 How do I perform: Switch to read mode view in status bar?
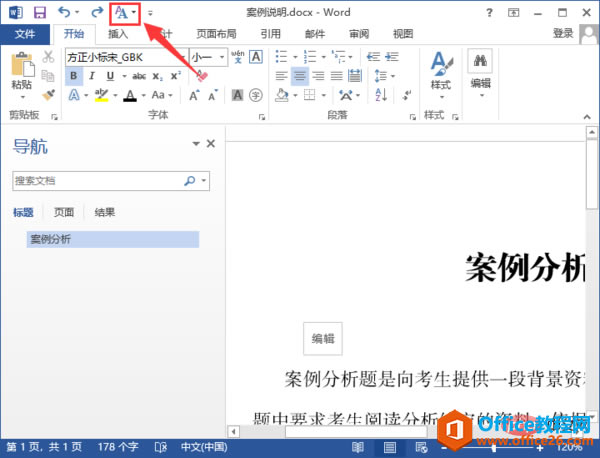tap(358, 447)
